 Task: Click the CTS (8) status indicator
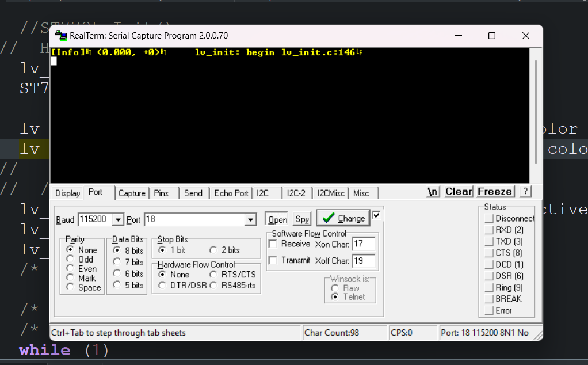point(488,253)
